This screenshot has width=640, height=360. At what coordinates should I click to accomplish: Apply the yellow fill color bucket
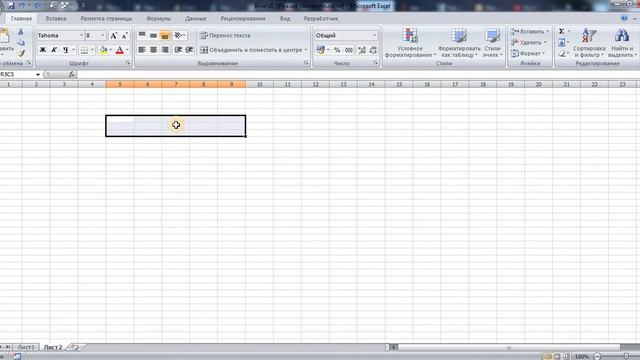(103, 50)
